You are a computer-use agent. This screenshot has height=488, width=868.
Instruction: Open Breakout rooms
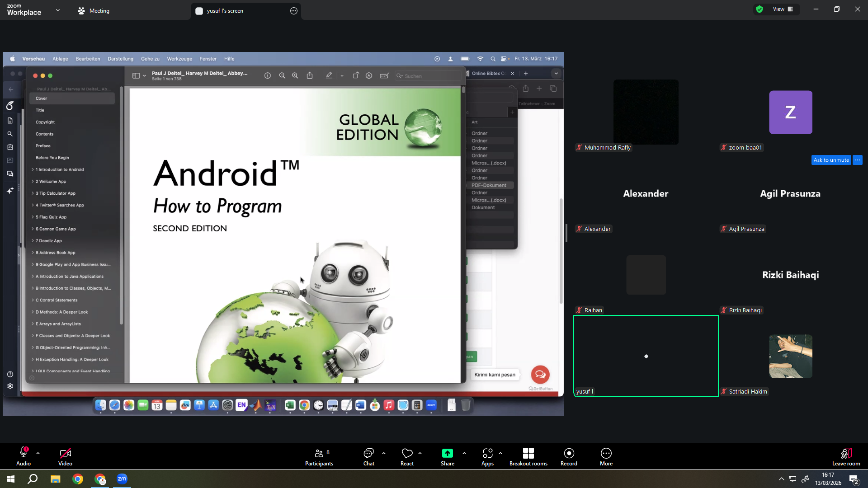point(528,457)
